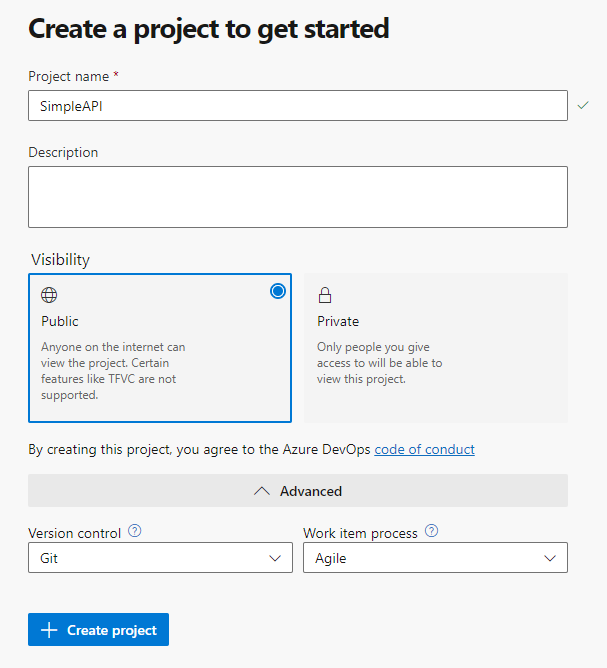Click the globe icon in Public card
The image size is (607, 668).
[49, 295]
